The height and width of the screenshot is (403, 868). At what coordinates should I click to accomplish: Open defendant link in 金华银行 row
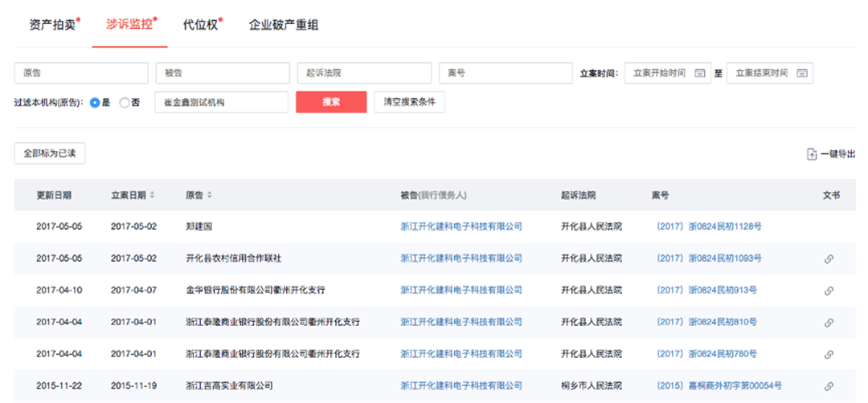[x=461, y=290]
